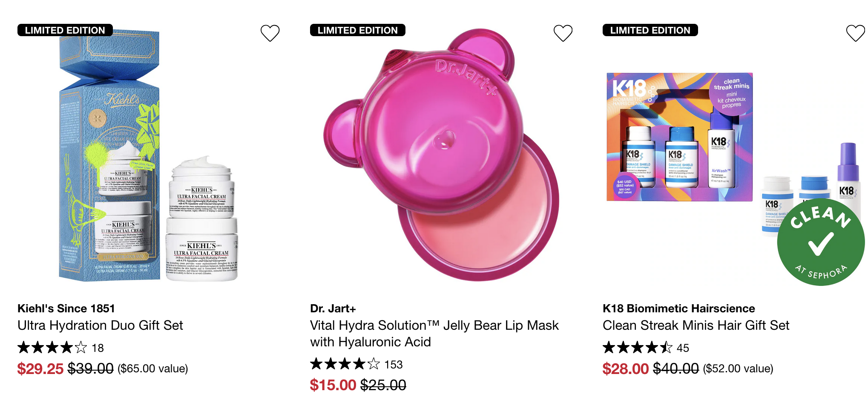Image resolution: width=868 pixels, height=394 pixels.
Task: Click the Limited Edition badge on Dr. Jart+
Action: pos(357,30)
